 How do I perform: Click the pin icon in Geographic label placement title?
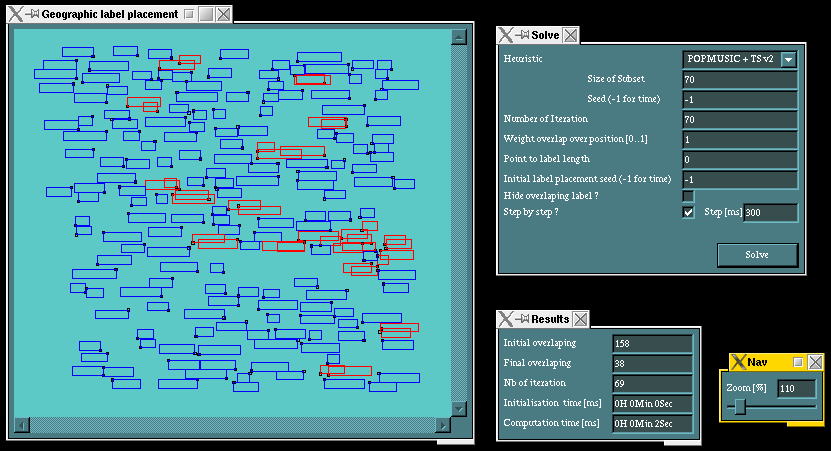coord(33,14)
